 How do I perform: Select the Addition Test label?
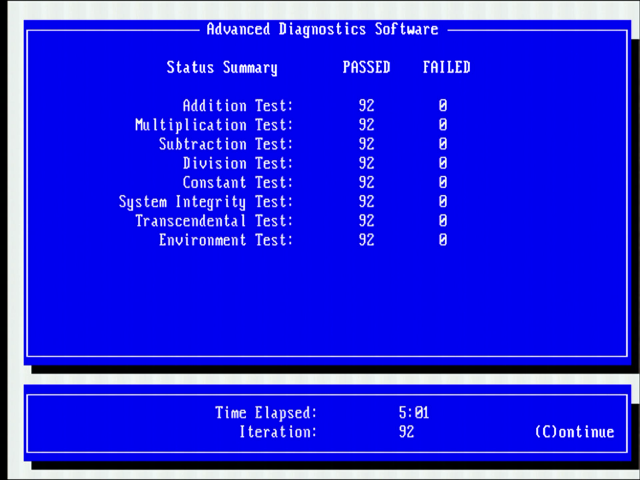click(238, 106)
